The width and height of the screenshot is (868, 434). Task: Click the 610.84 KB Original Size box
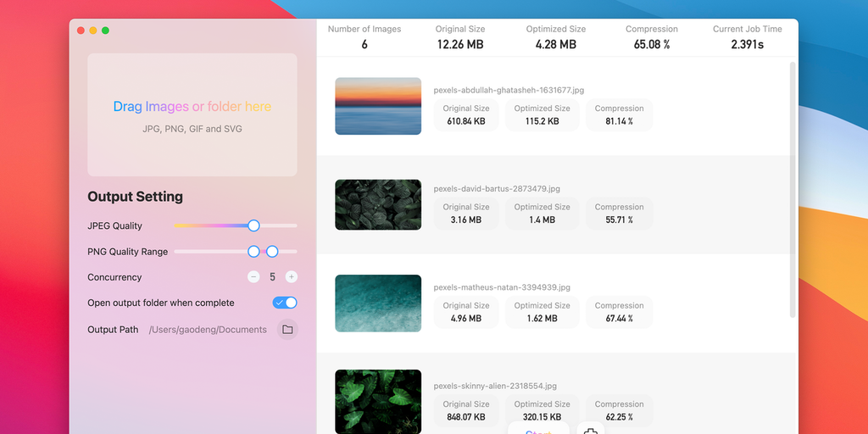coord(466,114)
